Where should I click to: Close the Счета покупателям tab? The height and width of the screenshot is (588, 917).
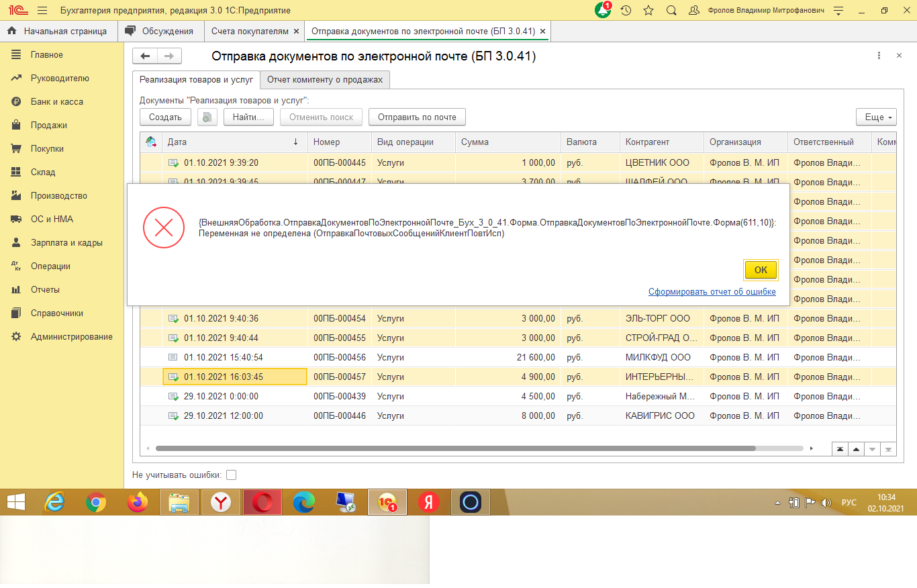point(296,31)
